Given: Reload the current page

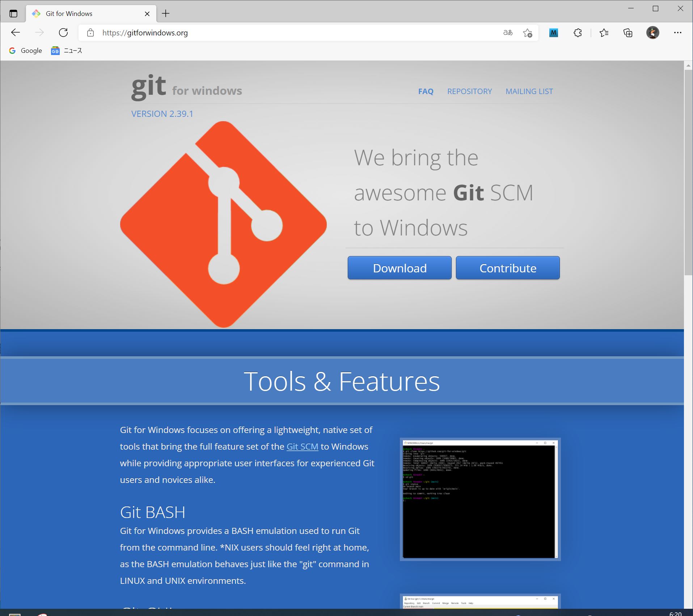Looking at the screenshot, I should [63, 33].
